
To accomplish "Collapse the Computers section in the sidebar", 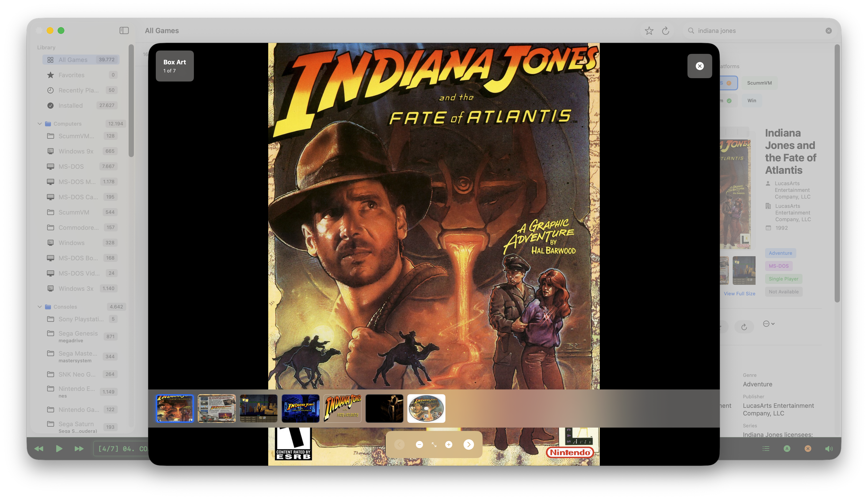I will [39, 123].
